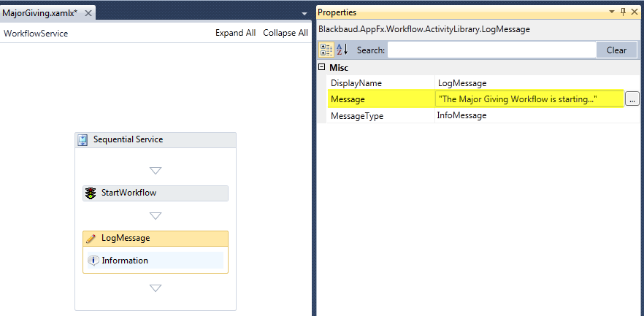644x316 pixels.
Task: Open the document tabs list dropdown
Action: tap(304, 14)
